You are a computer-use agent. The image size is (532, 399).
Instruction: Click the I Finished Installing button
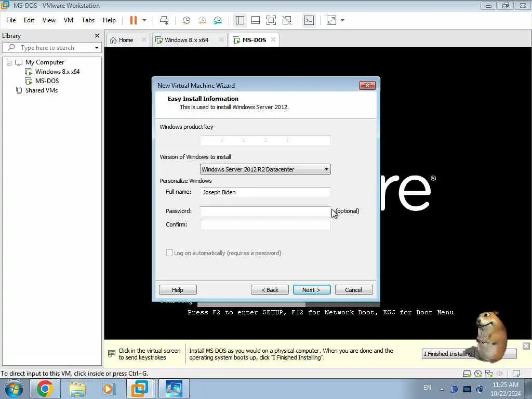447,354
